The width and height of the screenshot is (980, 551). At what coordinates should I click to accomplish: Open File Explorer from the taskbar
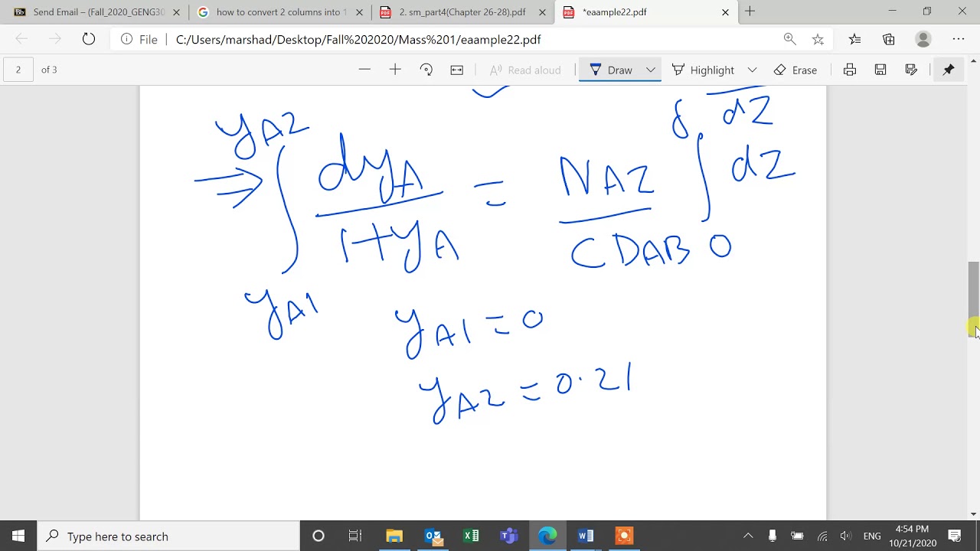pyautogui.click(x=394, y=536)
